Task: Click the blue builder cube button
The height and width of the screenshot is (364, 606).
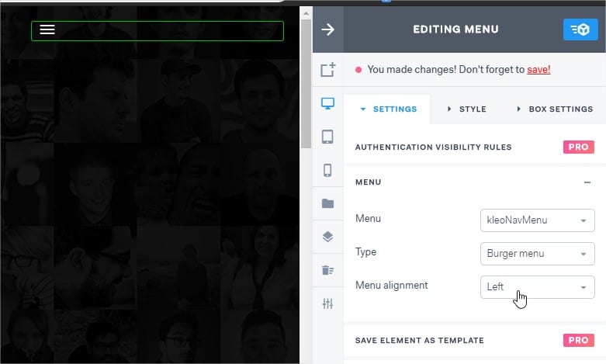Action: [x=580, y=29]
